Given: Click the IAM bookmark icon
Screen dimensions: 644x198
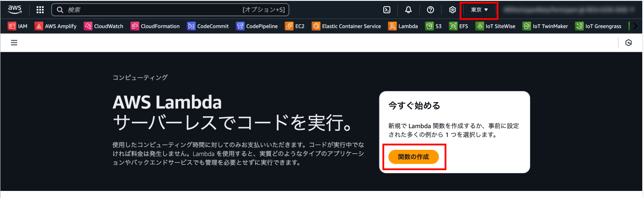Looking at the screenshot, I should click(12, 26).
